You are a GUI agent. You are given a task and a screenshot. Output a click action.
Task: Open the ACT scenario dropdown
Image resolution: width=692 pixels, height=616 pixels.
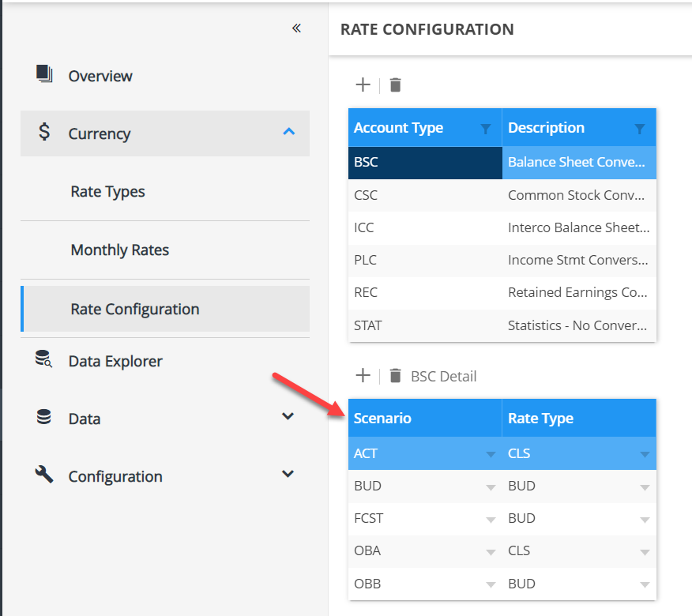[x=491, y=454]
